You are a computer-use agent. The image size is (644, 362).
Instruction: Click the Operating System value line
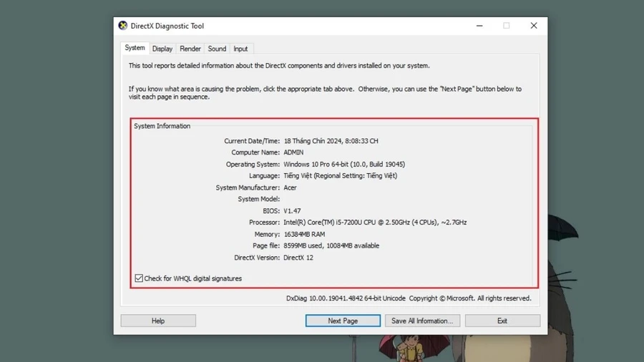tap(344, 164)
